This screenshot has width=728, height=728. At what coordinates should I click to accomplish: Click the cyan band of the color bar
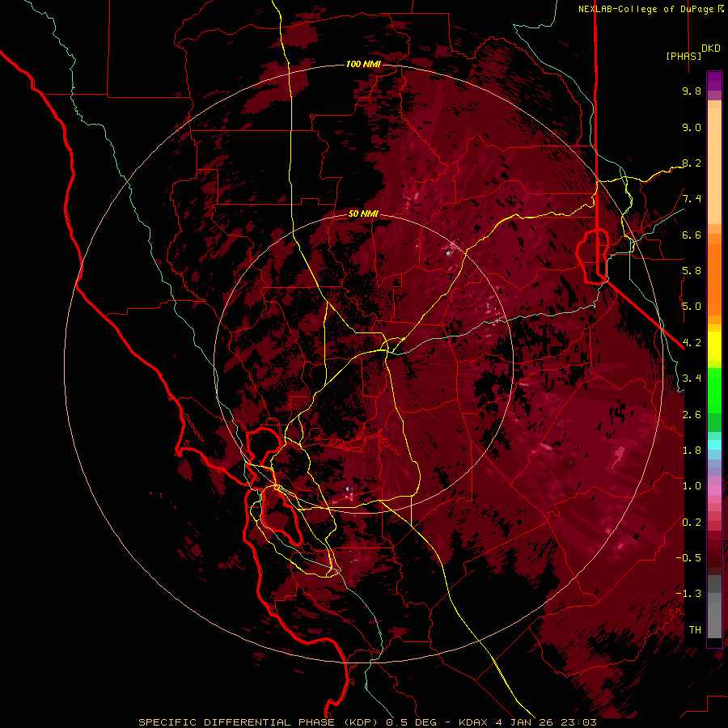point(714,445)
